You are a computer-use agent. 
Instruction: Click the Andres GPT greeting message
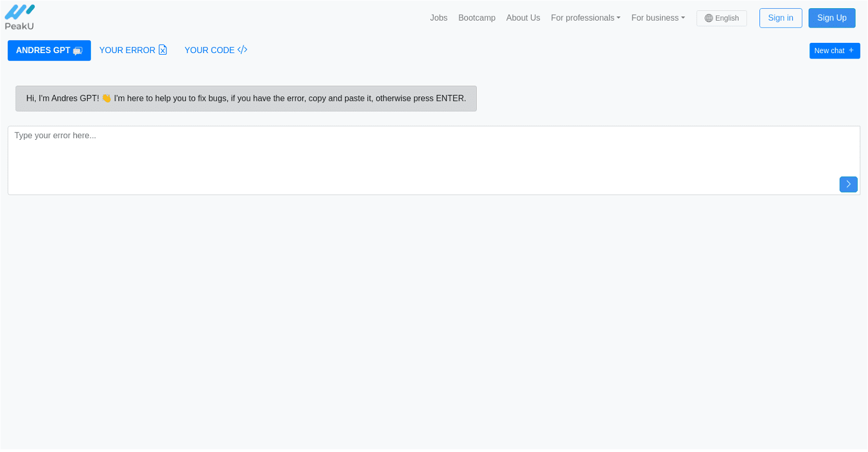pos(246,99)
